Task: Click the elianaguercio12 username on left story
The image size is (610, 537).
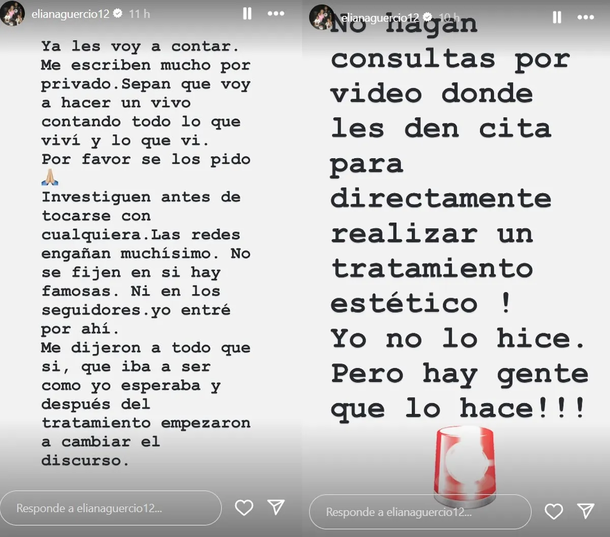Action: click(70, 14)
